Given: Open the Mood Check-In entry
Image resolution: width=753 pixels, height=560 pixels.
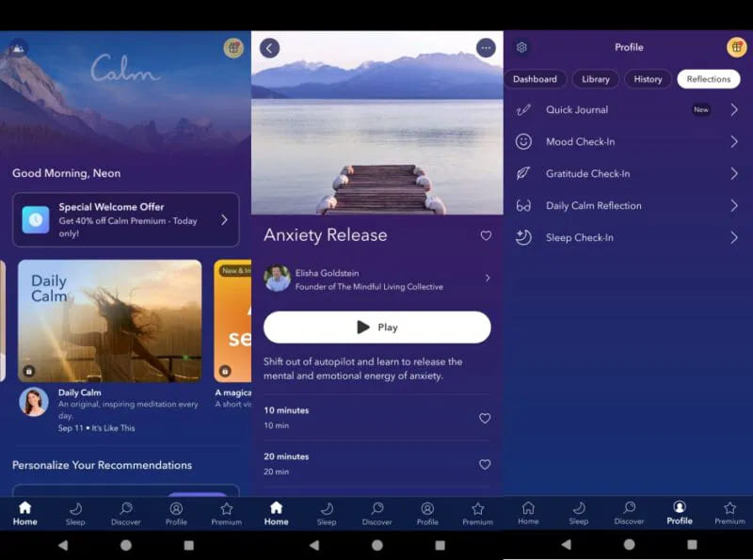Looking at the screenshot, I should coord(628,142).
